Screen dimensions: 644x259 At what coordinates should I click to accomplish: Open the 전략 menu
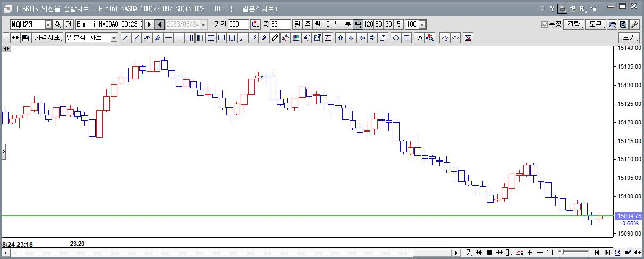[574, 24]
